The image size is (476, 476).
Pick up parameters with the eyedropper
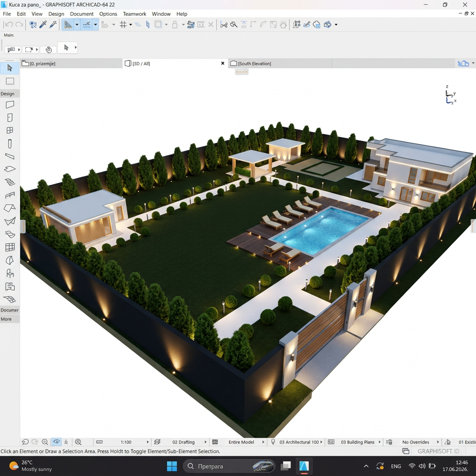click(x=43, y=25)
